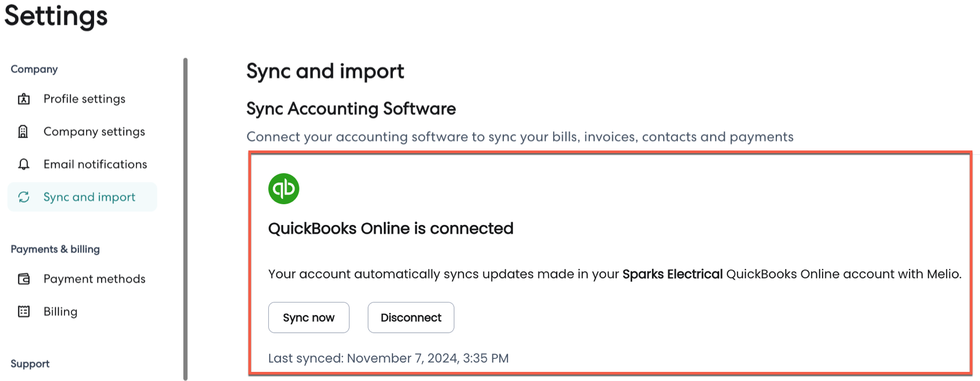Click the QuickBooks Online is connected heading
This screenshot has height=381, width=980.
(x=390, y=228)
